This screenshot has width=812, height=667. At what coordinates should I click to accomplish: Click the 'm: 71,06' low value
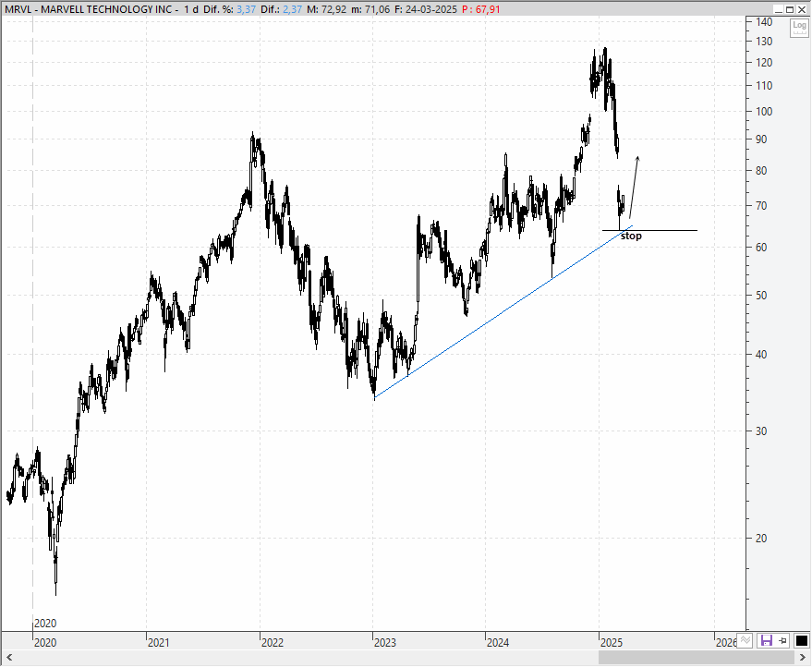[x=370, y=9]
